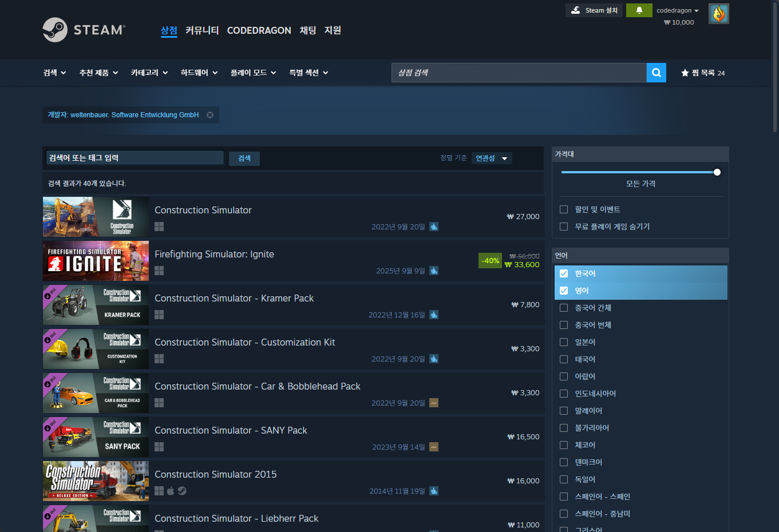779x532 pixels.
Task: Enable the 할인 및 이벤트 checkbox
Action: [x=564, y=209]
